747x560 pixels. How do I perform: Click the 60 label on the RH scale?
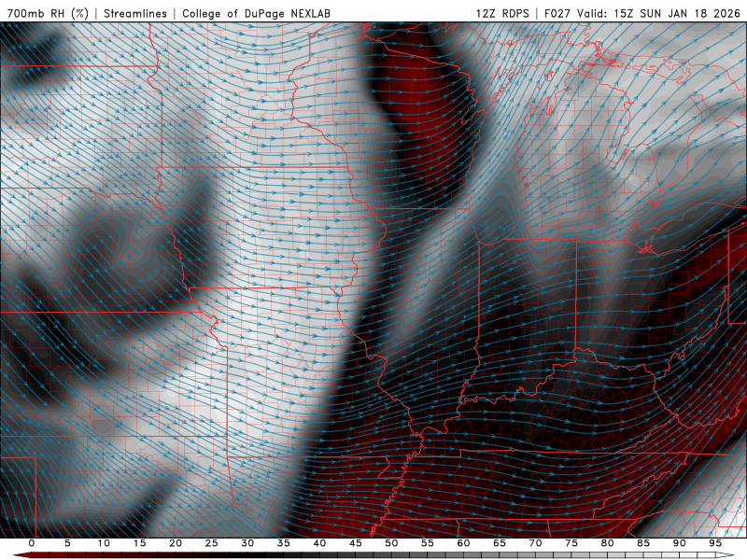[x=463, y=543]
